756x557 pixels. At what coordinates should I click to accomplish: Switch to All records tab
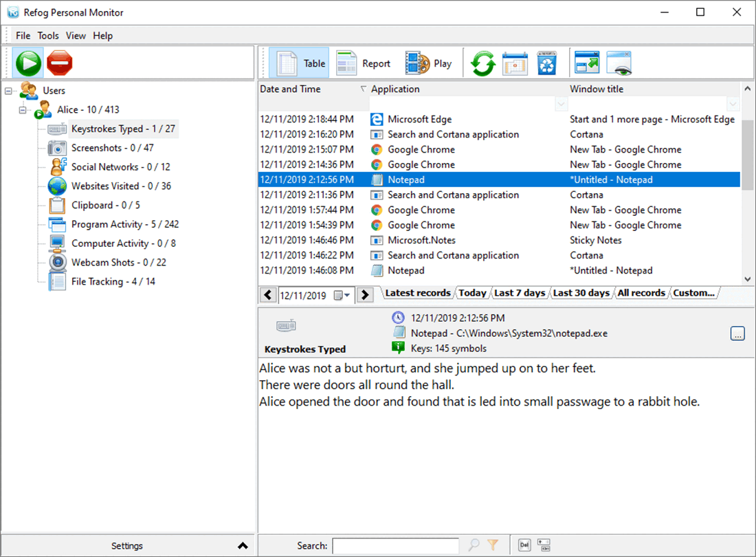coord(641,293)
